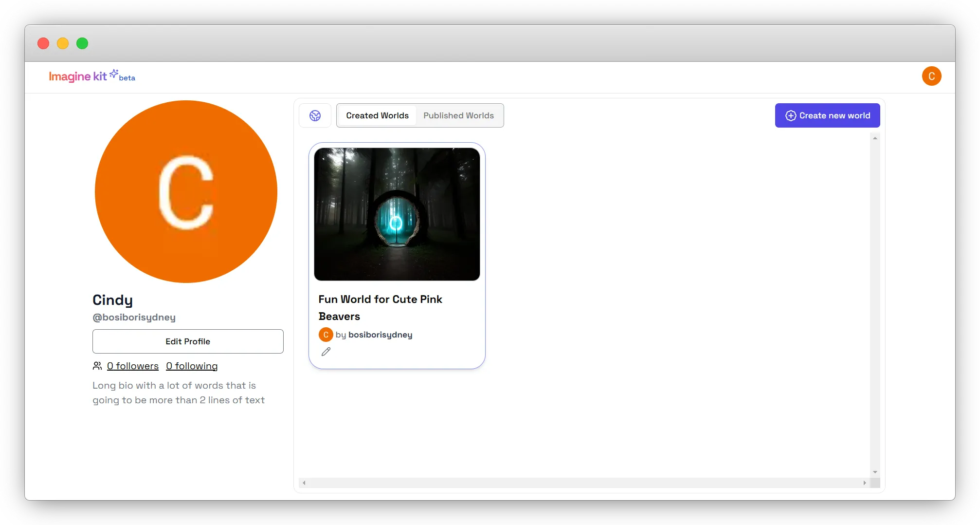Viewport: 980px width, 525px height.
Task: View the 0 followers list
Action: 133,366
